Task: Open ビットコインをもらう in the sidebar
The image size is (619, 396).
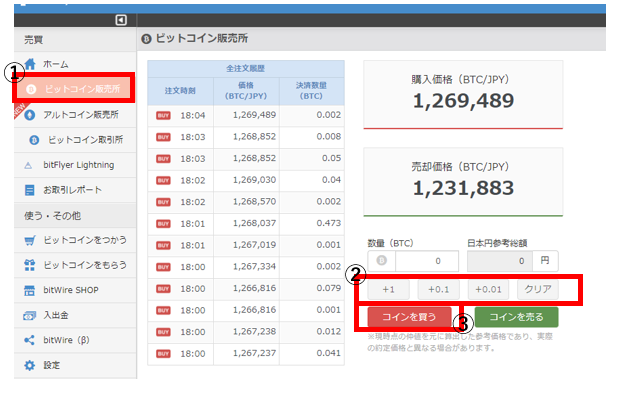Action: click(x=75, y=265)
